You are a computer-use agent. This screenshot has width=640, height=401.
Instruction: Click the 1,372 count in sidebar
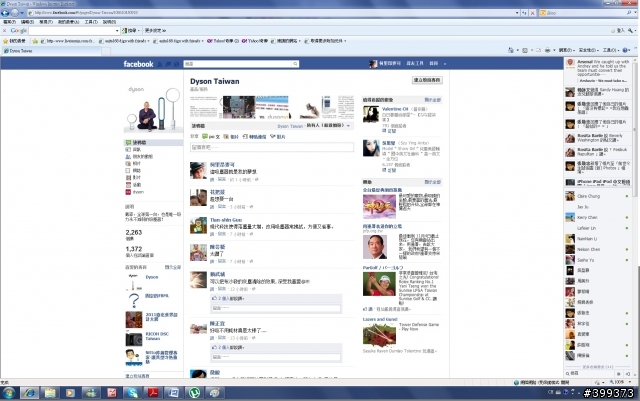point(133,249)
